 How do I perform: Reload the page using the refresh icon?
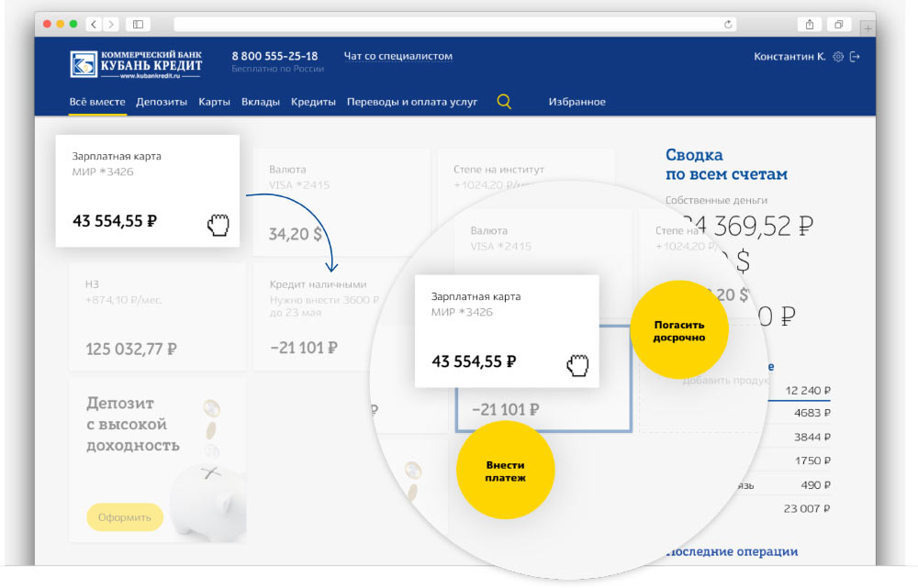[x=728, y=25]
